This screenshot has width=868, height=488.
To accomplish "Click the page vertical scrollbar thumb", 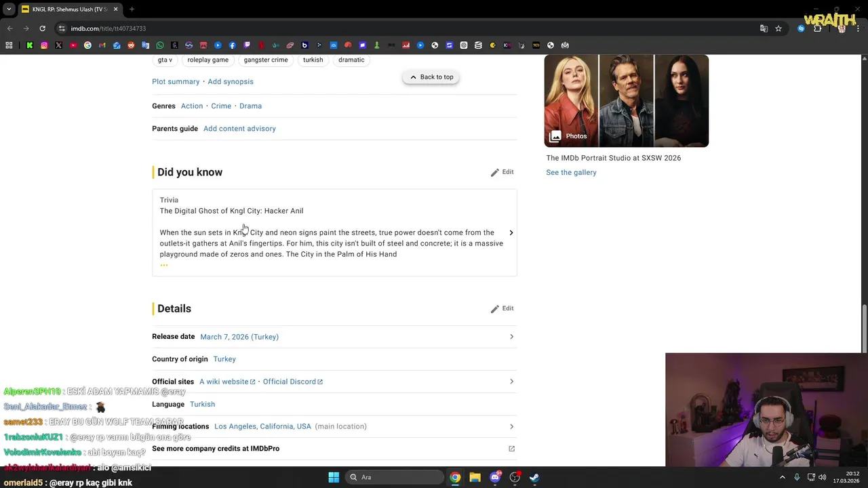I will (864, 329).
